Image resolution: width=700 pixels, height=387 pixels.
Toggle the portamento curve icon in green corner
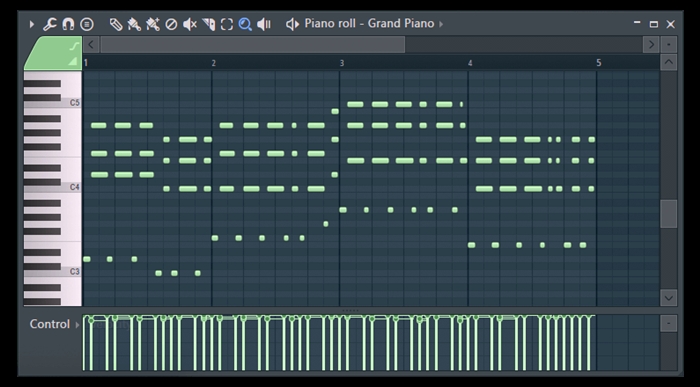click(x=75, y=46)
